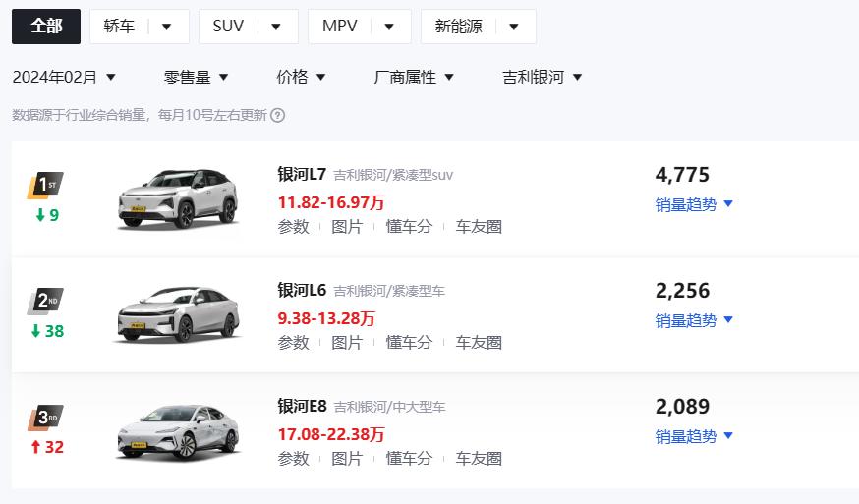Expand 销量趋势 for 银河E8
Viewport: 859px width, 504px height.
[694, 436]
